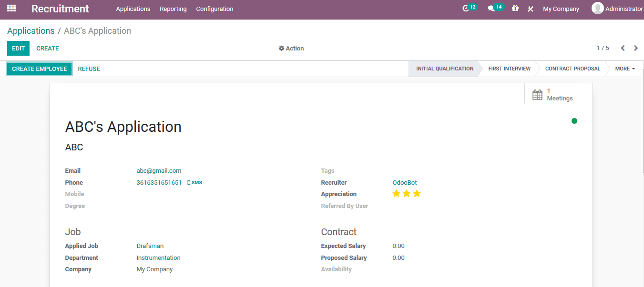The width and height of the screenshot is (644, 287).
Task: Open the Meetings calendar icon
Action: (x=537, y=94)
